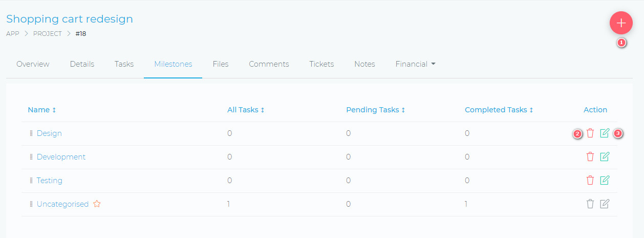Open the Development milestone link

[61, 157]
